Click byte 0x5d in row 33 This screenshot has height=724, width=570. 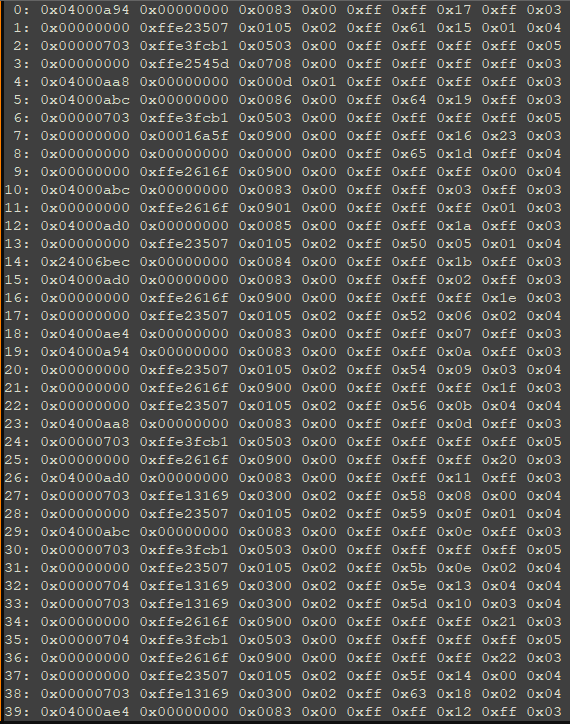tap(409, 604)
